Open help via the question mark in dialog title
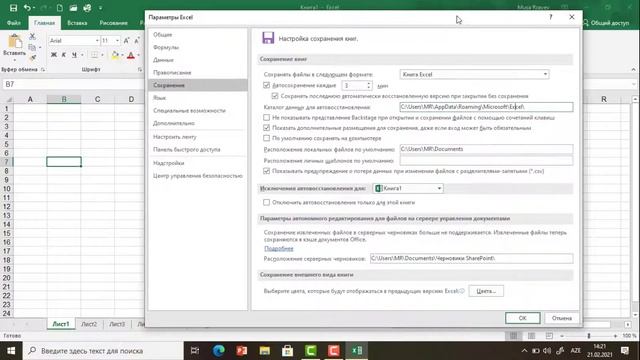640x360 pixels. point(551,17)
